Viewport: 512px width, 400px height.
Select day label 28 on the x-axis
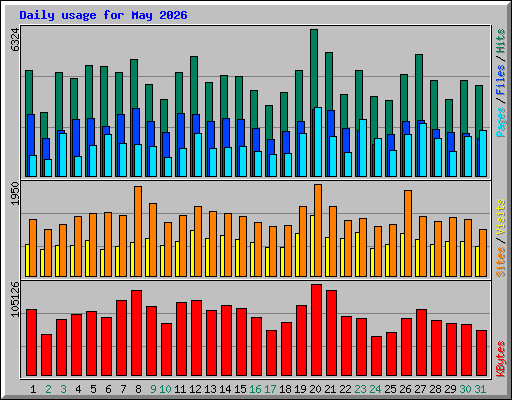[x=435, y=389]
